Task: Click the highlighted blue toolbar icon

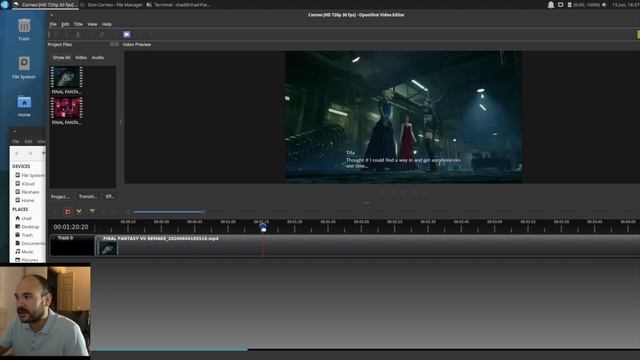Action: (127, 34)
